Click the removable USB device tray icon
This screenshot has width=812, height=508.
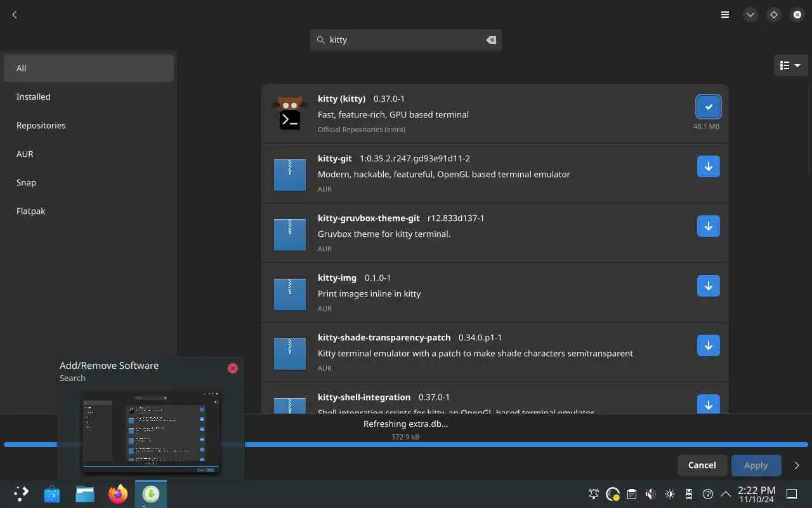[x=689, y=493]
